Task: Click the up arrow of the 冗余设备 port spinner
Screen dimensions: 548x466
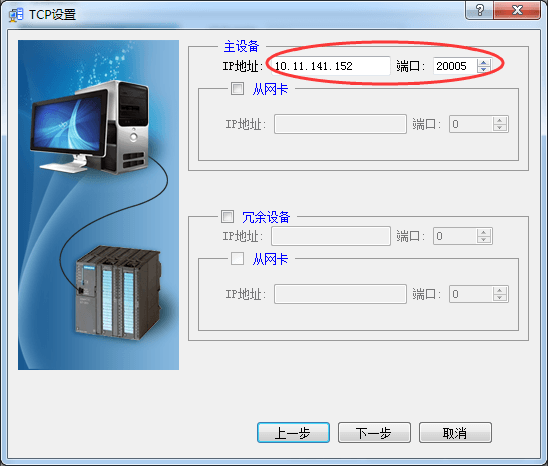Action: click(484, 232)
